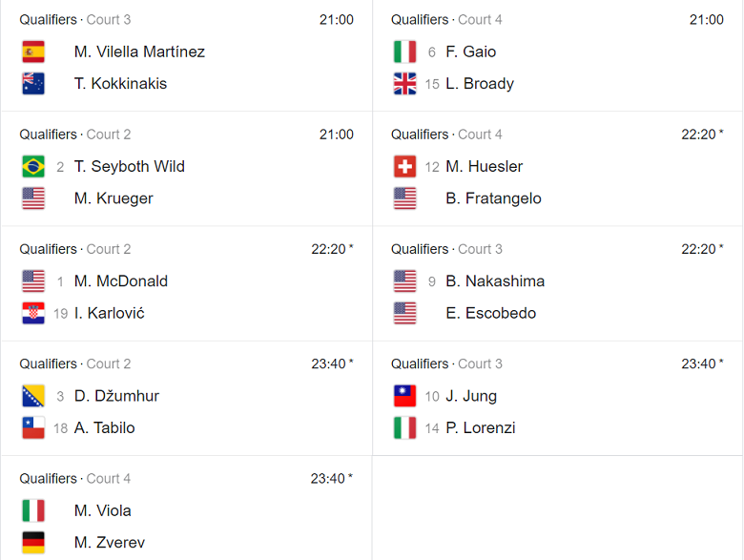Click the Spain flag beside M. Vilella Martínez
Image resolution: width=744 pixels, height=560 pixels.
coord(33,52)
